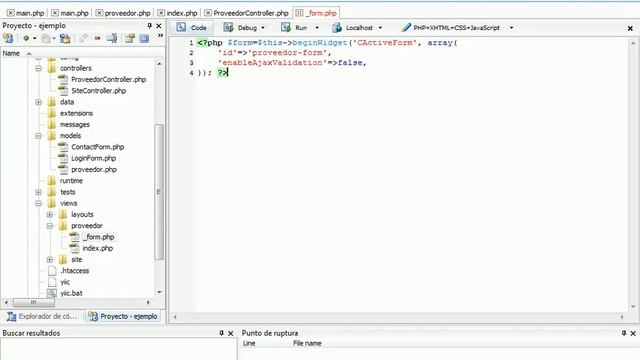
Task: Select the runtime folder
Action: point(71,181)
